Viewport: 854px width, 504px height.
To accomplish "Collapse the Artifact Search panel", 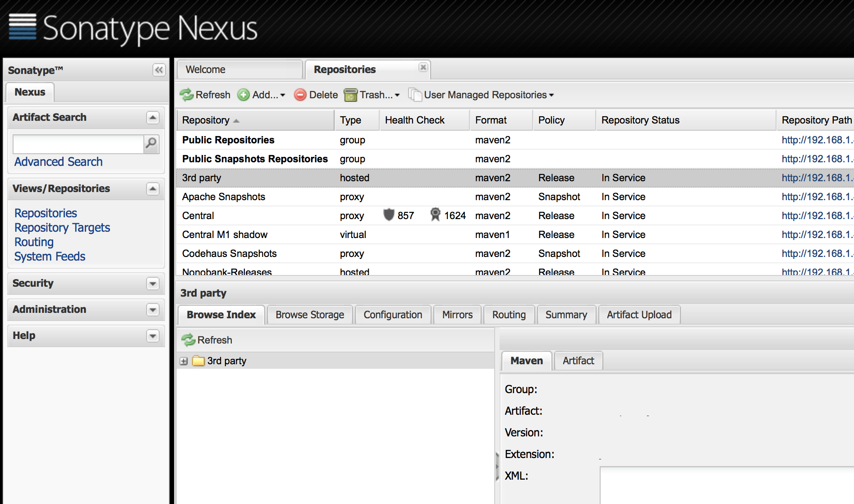I will click(x=153, y=118).
